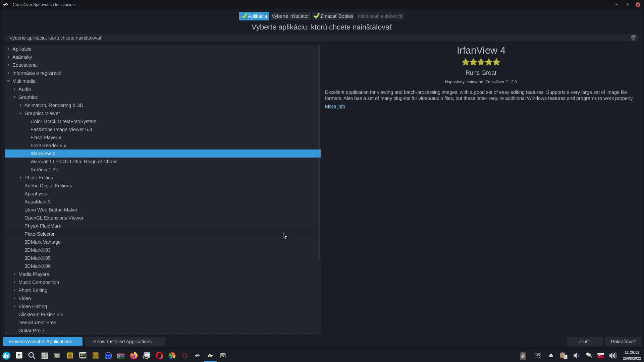Image resolution: width=644 pixels, height=362 pixels.
Task: Open WinRAR archive icon in taskbar
Action: tap(121, 356)
